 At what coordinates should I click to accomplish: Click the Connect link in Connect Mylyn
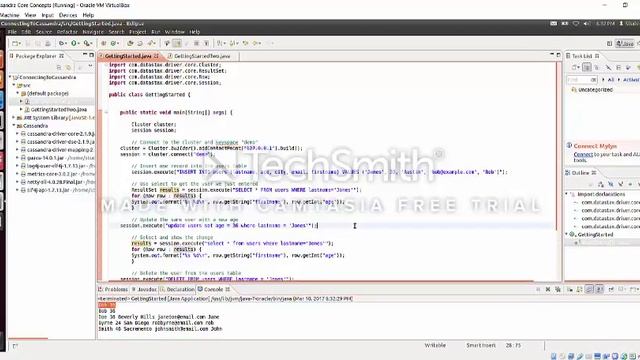[583, 155]
